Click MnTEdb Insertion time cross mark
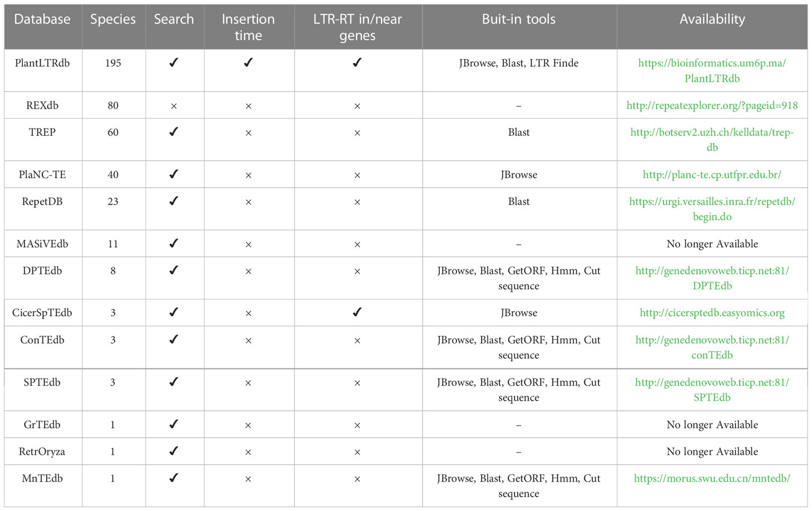The height and width of the screenshot is (511, 812). tap(248, 479)
